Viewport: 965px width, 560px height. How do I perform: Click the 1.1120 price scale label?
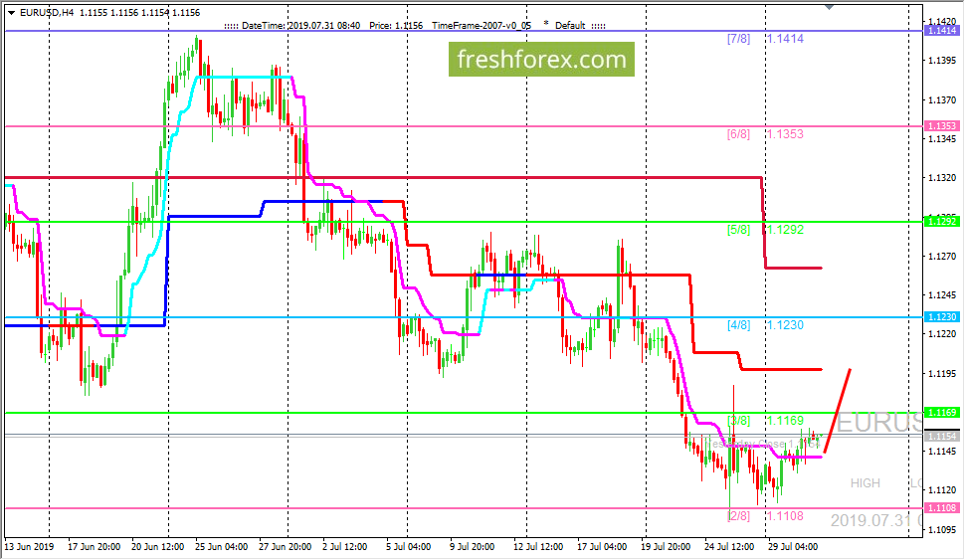click(x=942, y=490)
